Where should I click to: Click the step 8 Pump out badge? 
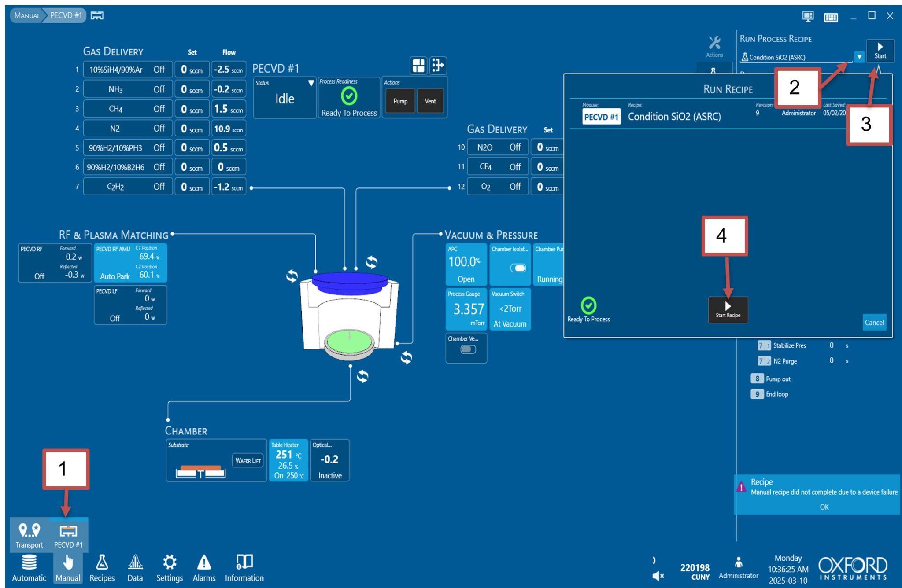pyautogui.click(x=757, y=379)
